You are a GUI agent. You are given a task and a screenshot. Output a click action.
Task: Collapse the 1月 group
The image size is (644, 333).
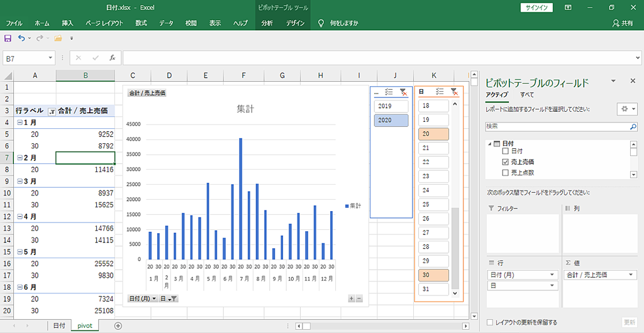click(19, 123)
